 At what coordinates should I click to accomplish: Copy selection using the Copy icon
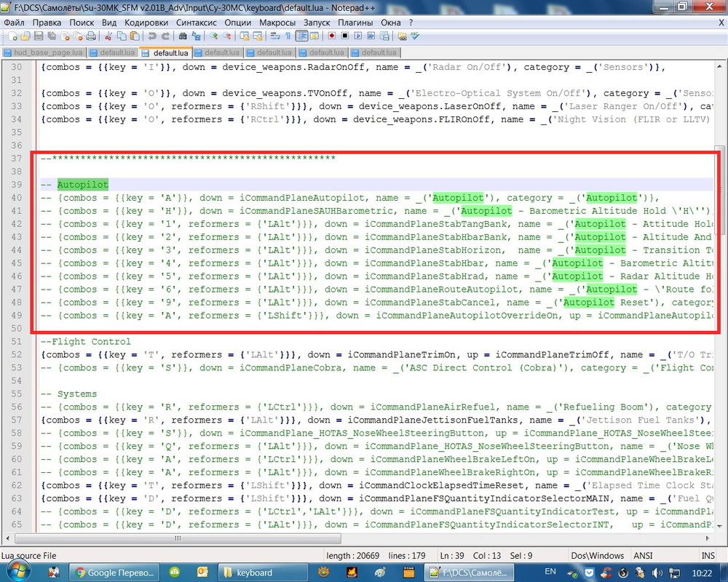coord(122,36)
